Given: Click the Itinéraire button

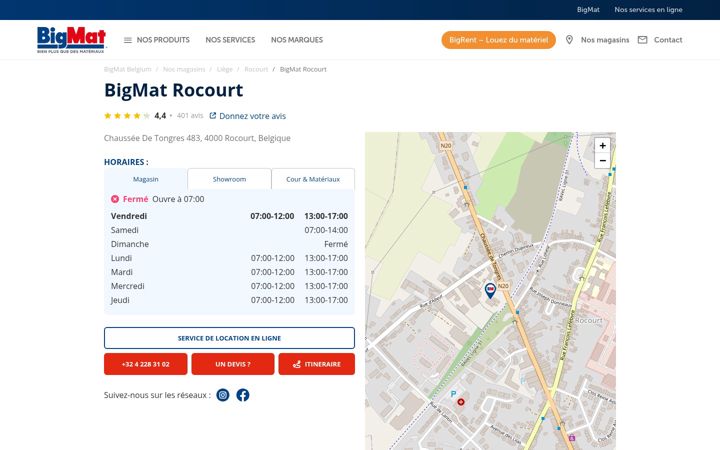Looking at the screenshot, I should tap(316, 364).
